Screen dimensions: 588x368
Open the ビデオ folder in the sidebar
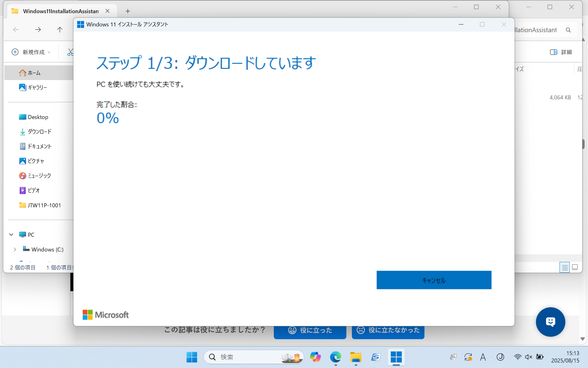pos(33,190)
